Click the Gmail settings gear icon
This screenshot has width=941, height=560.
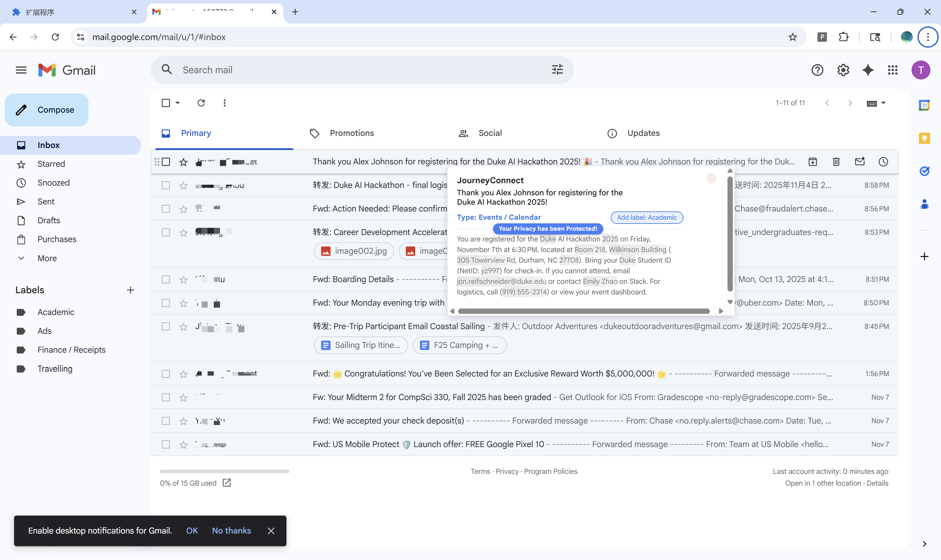click(x=843, y=70)
